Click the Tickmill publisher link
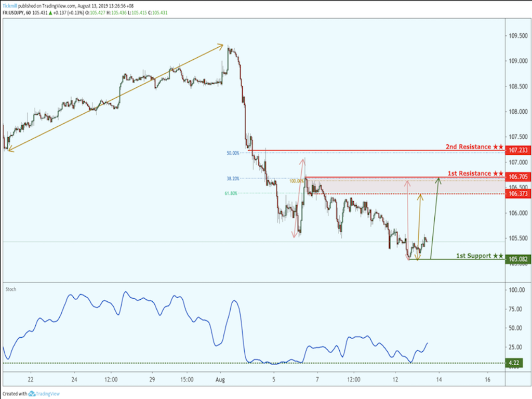Image resolution: width=532 pixels, height=399 pixels. tap(10, 6)
